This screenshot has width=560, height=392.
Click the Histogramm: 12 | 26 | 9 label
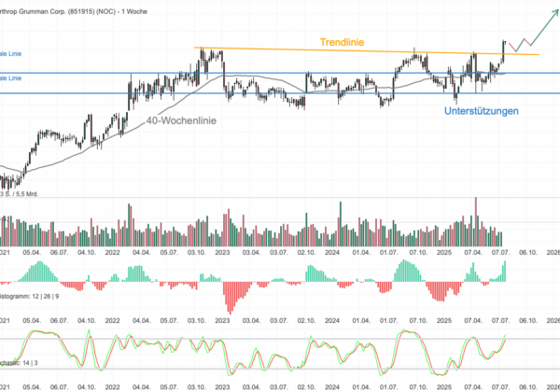pos(29,296)
